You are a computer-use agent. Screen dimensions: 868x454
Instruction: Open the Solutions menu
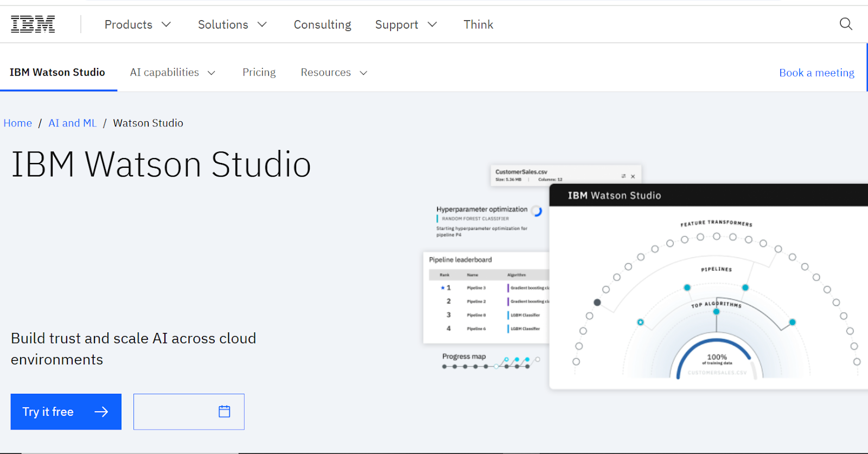232,24
